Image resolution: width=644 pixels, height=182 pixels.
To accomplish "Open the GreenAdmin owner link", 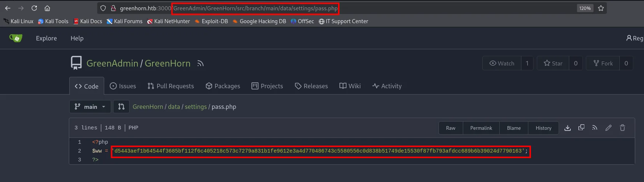I will point(112,63).
